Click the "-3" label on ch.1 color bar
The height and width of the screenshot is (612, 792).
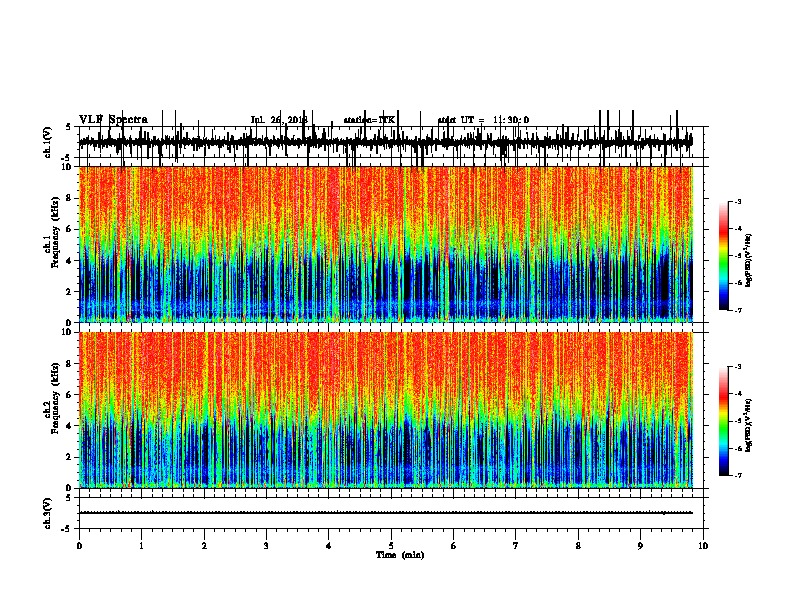click(x=738, y=201)
